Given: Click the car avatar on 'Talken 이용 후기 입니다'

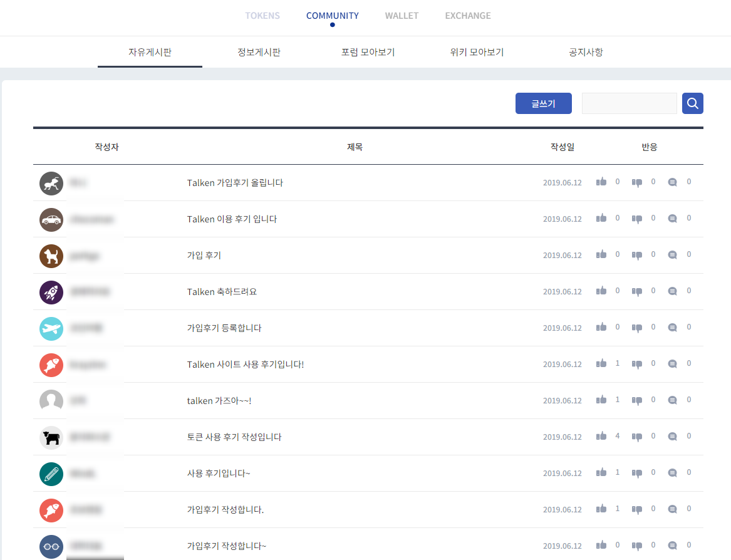Looking at the screenshot, I should coord(51,220).
